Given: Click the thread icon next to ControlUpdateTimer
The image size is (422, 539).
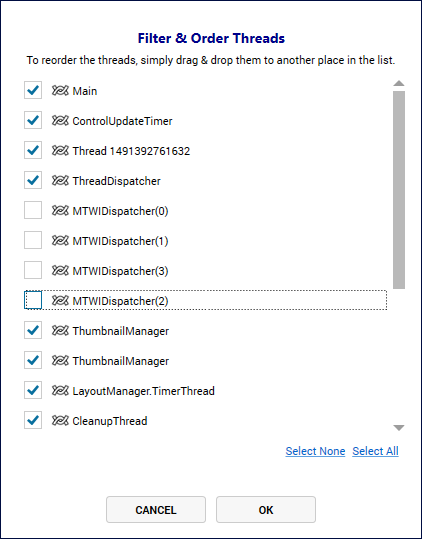Looking at the screenshot, I should pyautogui.click(x=60, y=120).
